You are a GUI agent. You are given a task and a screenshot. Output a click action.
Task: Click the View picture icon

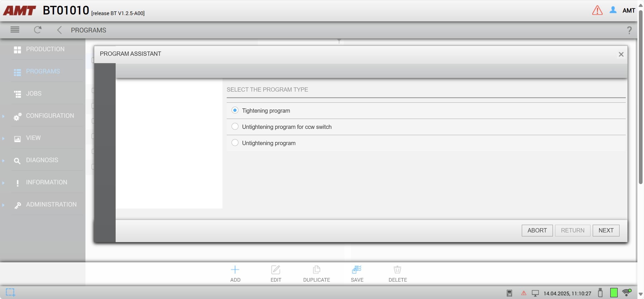(17, 139)
